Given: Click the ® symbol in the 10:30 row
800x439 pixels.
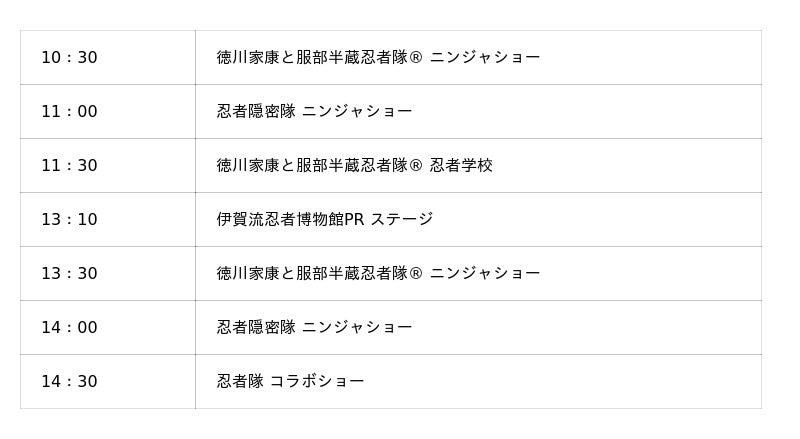Looking at the screenshot, I should point(416,58).
